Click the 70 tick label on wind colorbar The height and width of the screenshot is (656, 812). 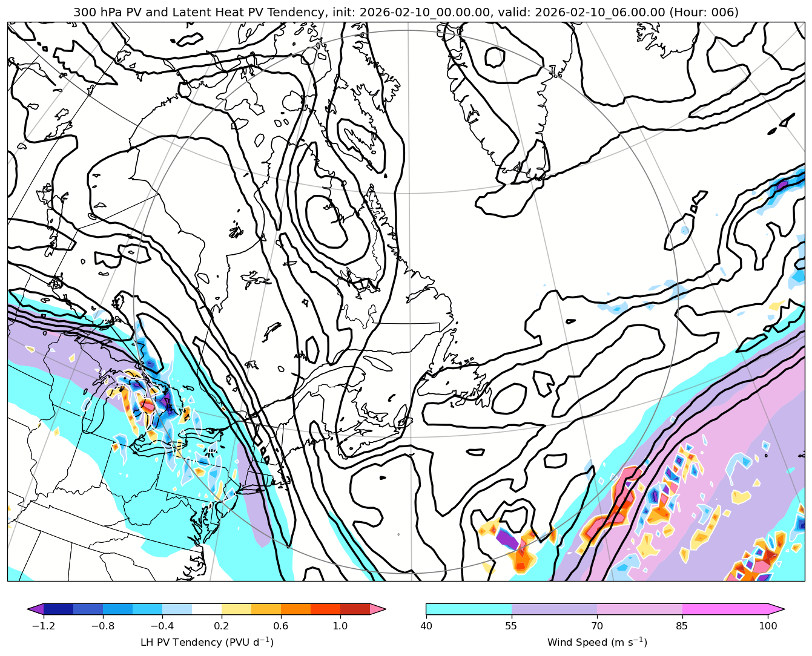pos(597,626)
